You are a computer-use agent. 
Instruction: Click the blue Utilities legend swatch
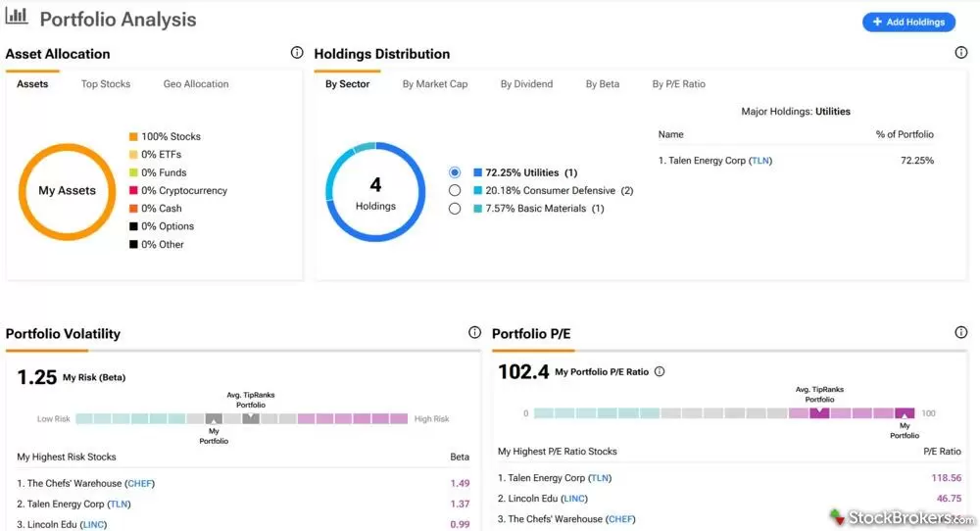[x=477, y=172]
